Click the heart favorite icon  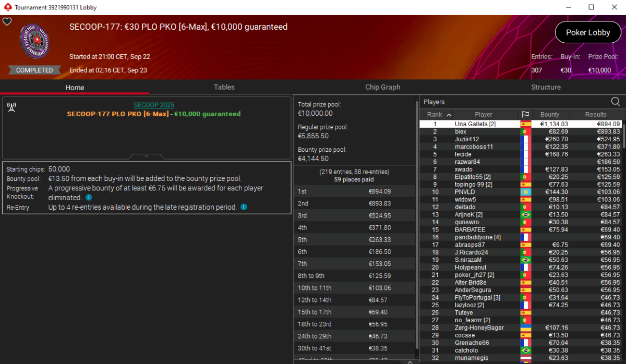pyautogui.click(x=7, y=21)
